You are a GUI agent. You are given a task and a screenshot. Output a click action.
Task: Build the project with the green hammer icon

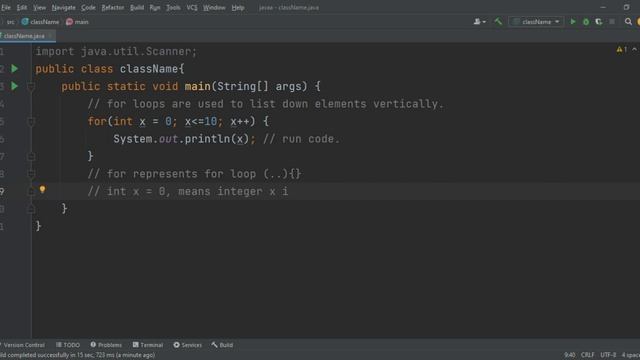[x=498, y=22]
